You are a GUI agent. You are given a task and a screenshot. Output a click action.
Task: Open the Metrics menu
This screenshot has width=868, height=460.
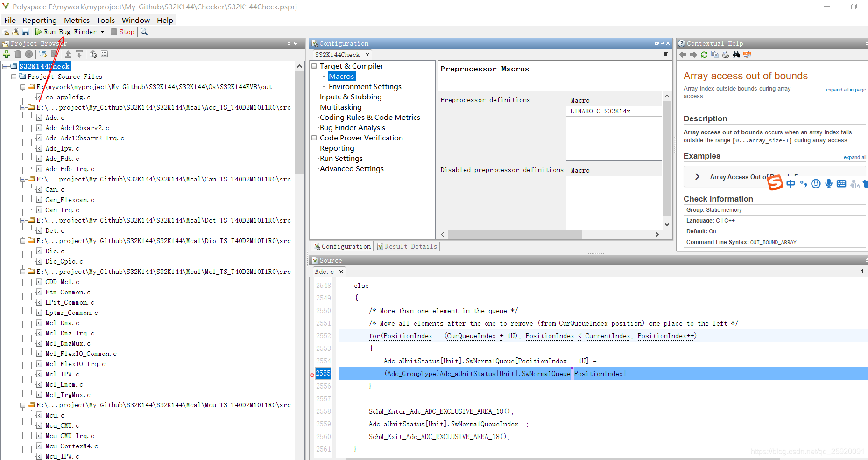(x=77, y=20)
